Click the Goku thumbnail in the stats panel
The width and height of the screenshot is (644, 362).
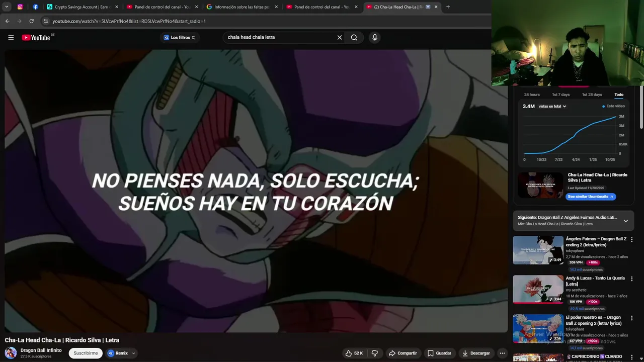coord(541,185)
